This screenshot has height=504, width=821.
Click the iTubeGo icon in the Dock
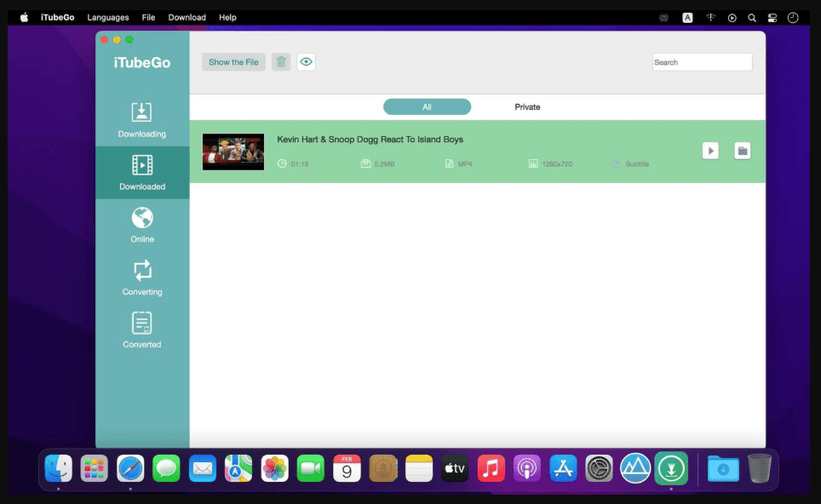click(671, 468)
